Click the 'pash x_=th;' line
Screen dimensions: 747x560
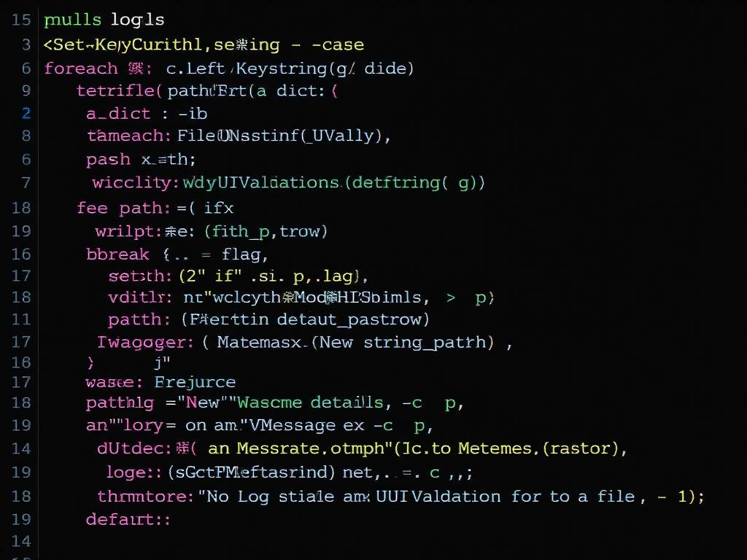tap(141, 160)
